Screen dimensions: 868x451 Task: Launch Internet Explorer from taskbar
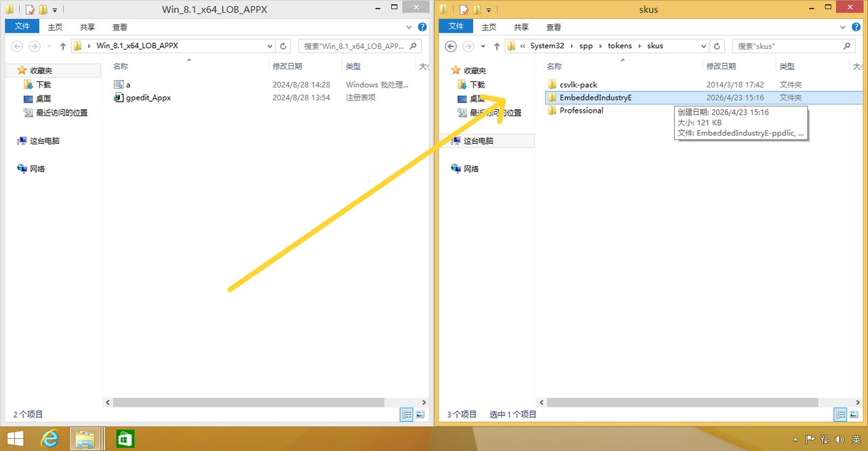tap(50, 439)
